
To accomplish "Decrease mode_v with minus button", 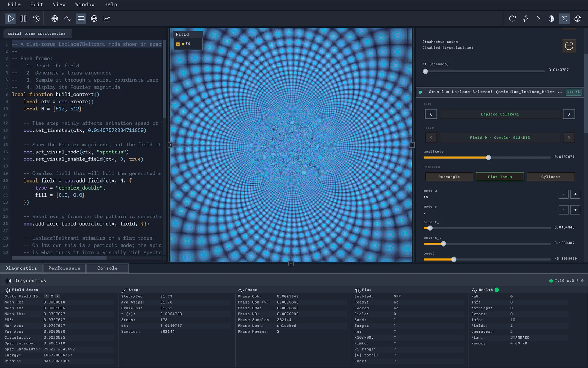I will (563, 210).
